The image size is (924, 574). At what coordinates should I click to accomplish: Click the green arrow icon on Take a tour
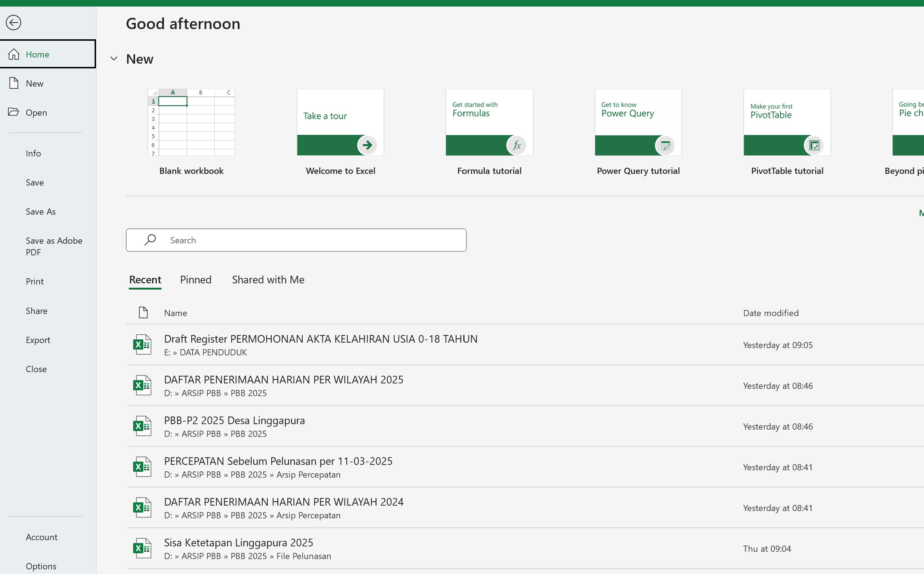[367, 145]
